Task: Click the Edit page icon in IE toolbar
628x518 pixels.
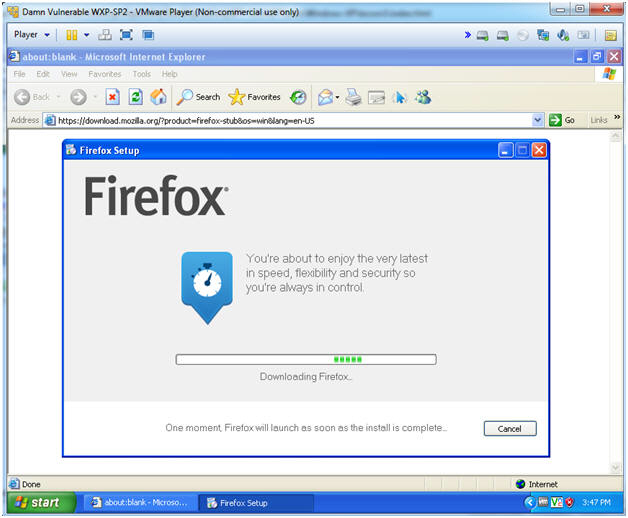Action: (376, 97)
